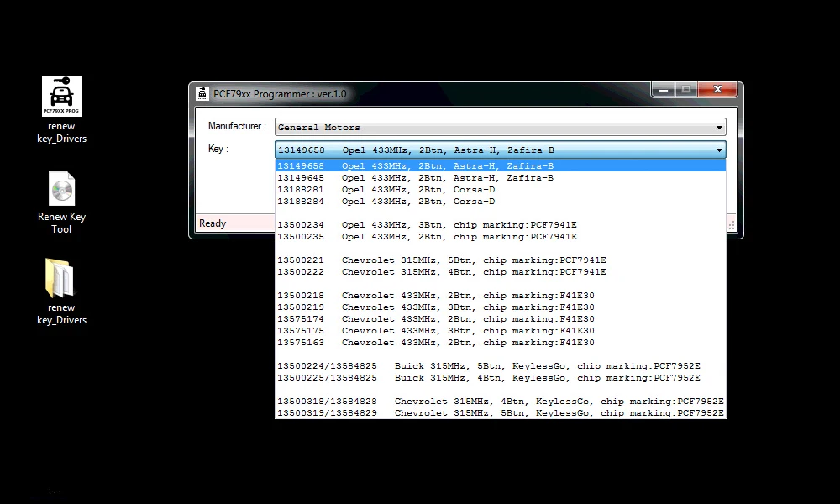Viewport: 840px width, 504px height.
Task: Select key 13575174 Chevrolet 433MHz 2Btn
Action: pyautogui.click(x=501, y=319)
